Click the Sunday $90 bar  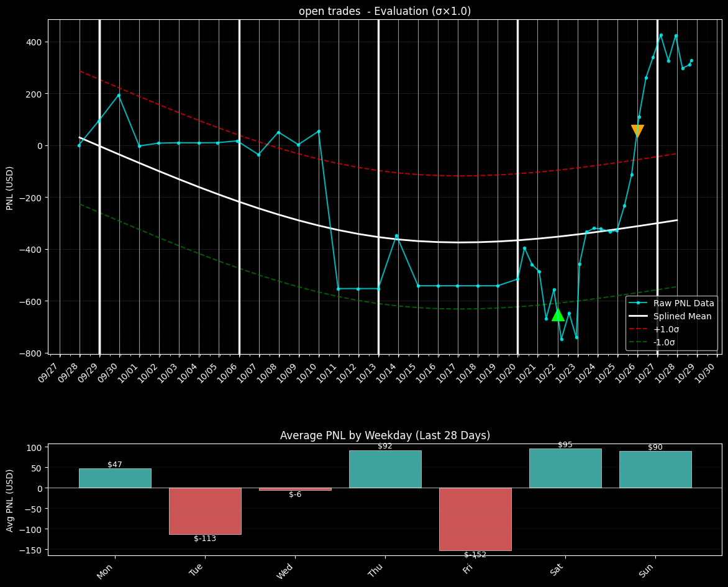[655, 469]
